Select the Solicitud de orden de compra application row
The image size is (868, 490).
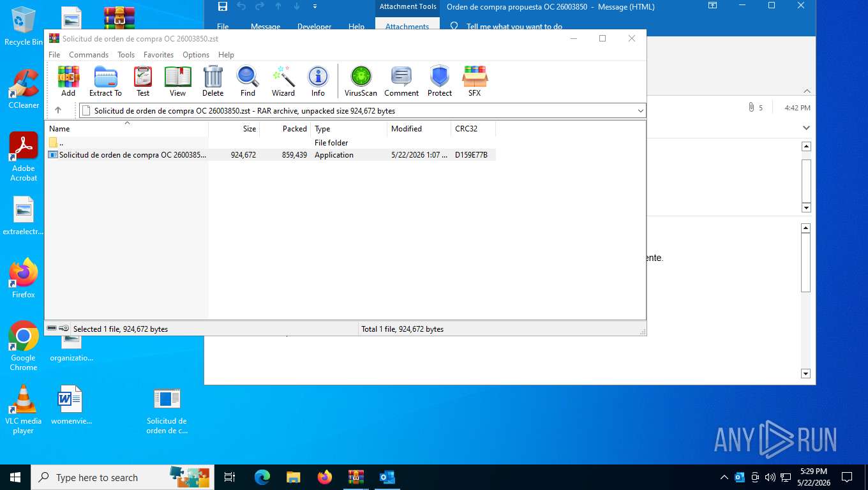(270, 154)
